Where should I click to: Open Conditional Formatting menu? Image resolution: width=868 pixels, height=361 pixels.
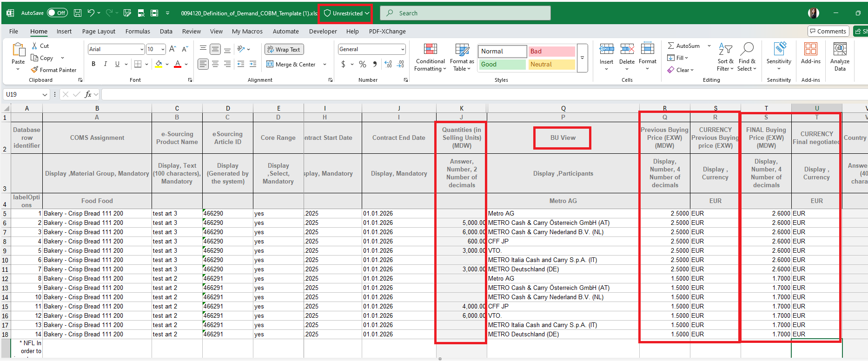430,57
